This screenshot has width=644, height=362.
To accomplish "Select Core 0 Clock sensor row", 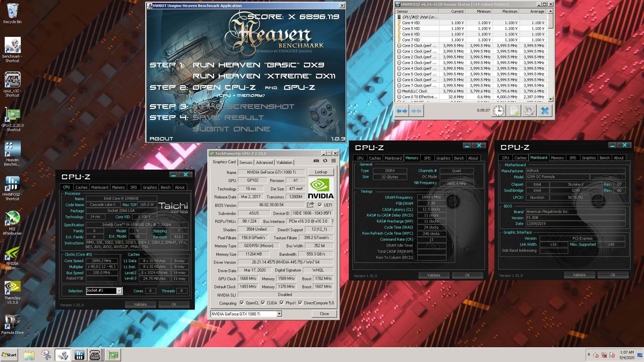I will coord(471,46).
